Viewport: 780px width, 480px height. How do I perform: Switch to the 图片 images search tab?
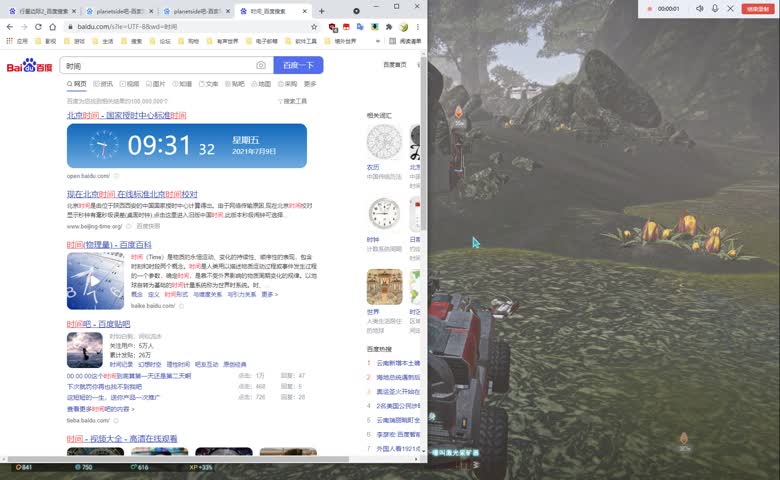(x=155, y=84)
